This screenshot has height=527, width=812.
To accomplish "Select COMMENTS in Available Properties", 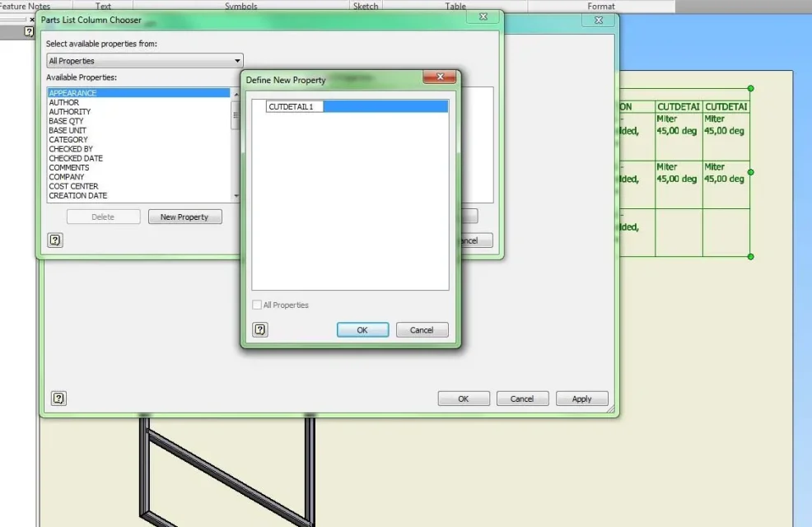I will pyautogui.click(x=139, y=168).
